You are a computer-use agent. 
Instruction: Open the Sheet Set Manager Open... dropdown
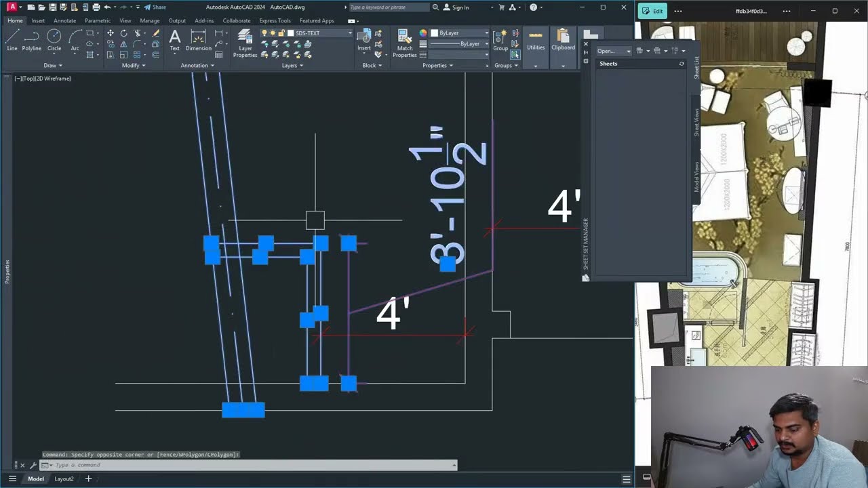[614, 51]
